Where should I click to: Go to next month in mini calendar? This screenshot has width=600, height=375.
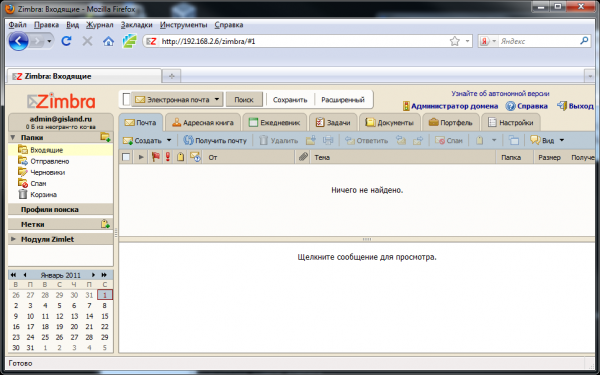tap(93, 275)
